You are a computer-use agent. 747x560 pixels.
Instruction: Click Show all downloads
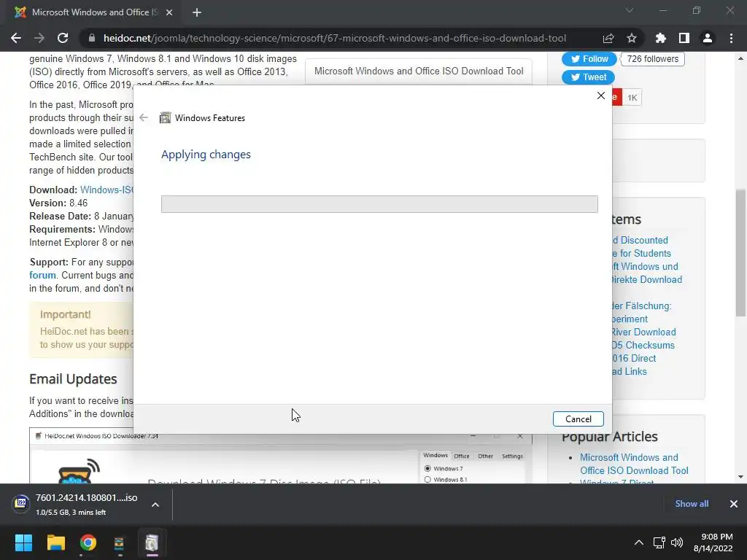(x=692, y=504)
